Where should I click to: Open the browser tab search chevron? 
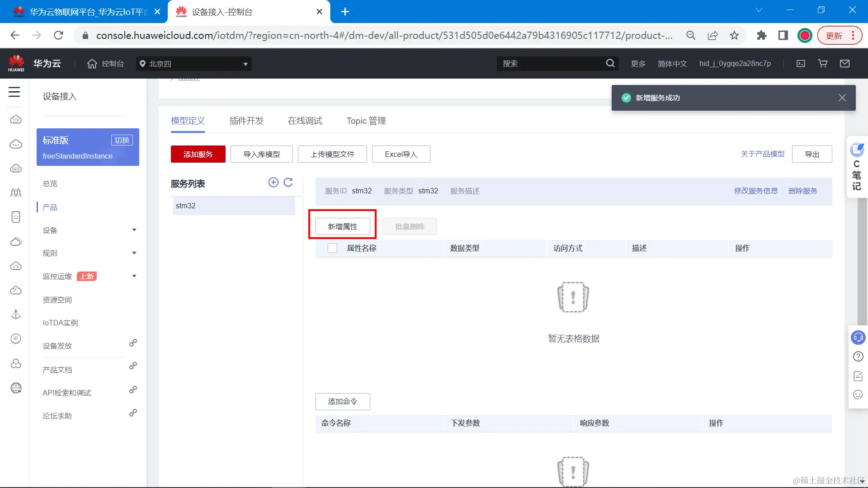[x=759, y=10]
